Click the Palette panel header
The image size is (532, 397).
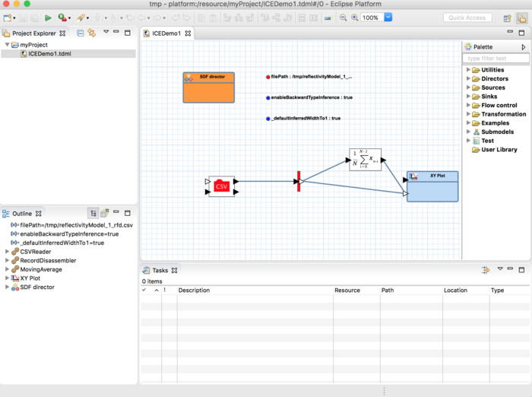click(496, 47)
